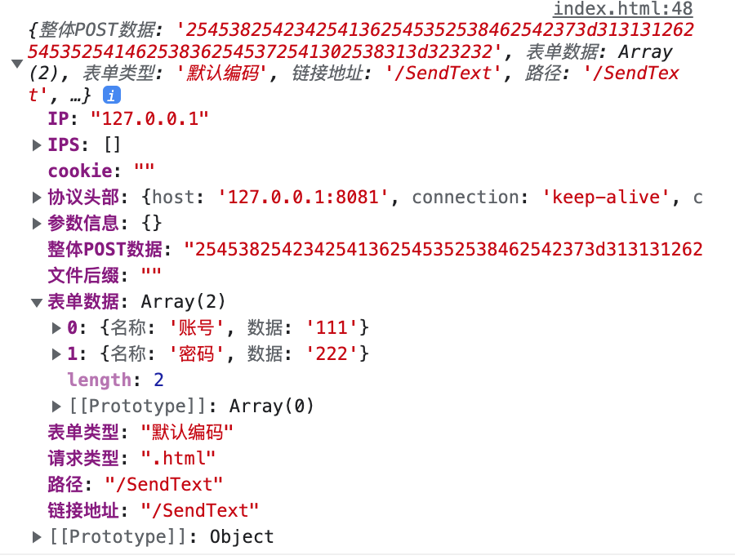This screenshot has height=560, width=735.
Task: Select the 表单类型 默认编码 value
Action: pos(187,432)
